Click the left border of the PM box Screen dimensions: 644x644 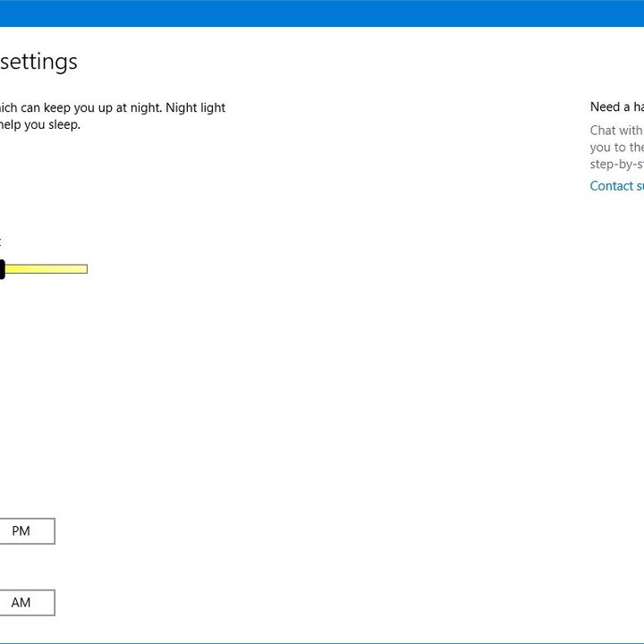[x=1, y=531]
